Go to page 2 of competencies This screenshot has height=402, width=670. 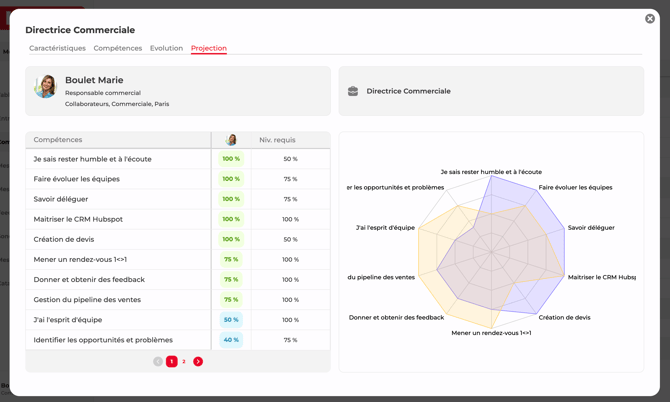point(184,361)
